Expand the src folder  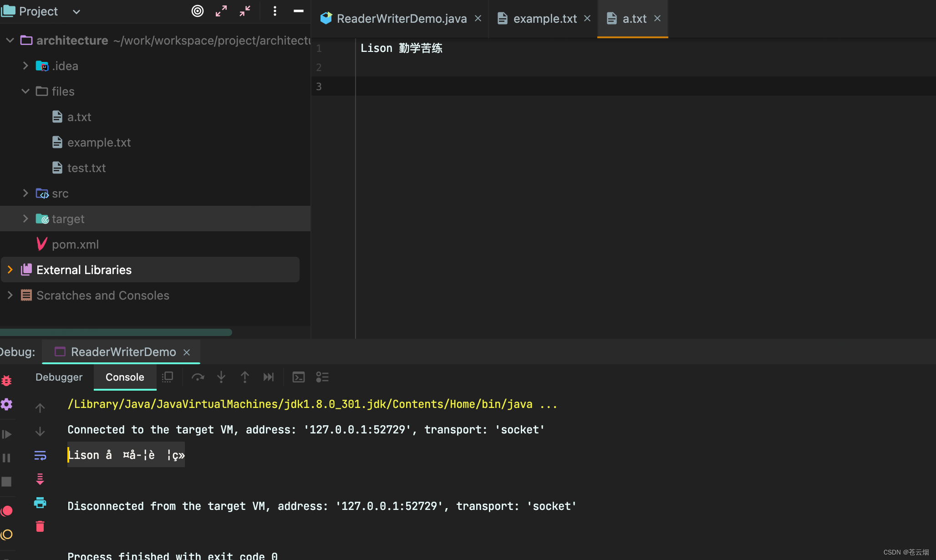click(25, 193)
